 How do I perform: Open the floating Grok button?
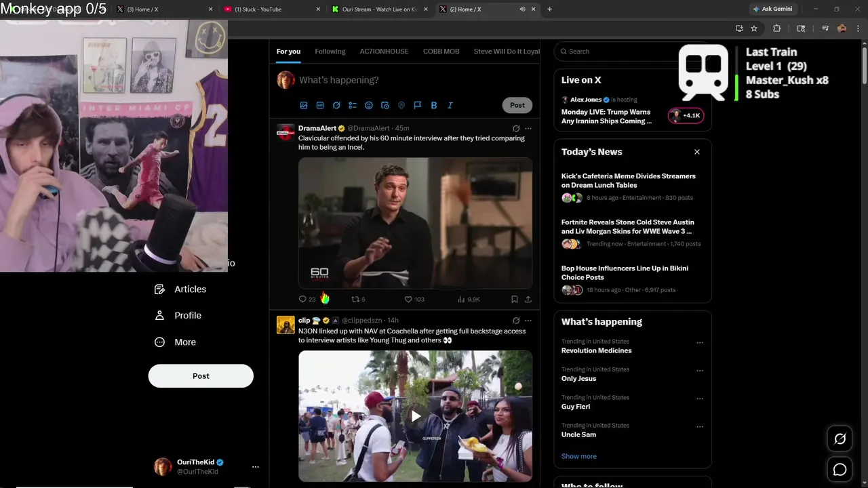click(x=840, y=439)
